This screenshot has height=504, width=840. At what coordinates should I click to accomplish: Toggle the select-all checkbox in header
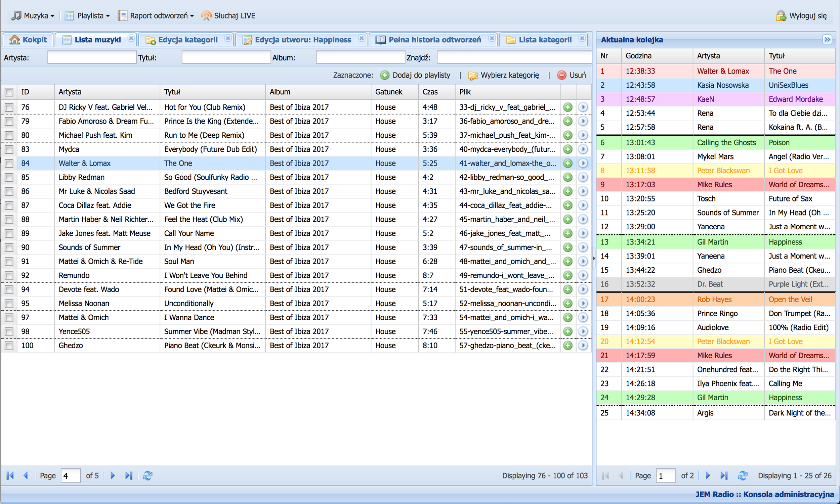coord(9,92)
